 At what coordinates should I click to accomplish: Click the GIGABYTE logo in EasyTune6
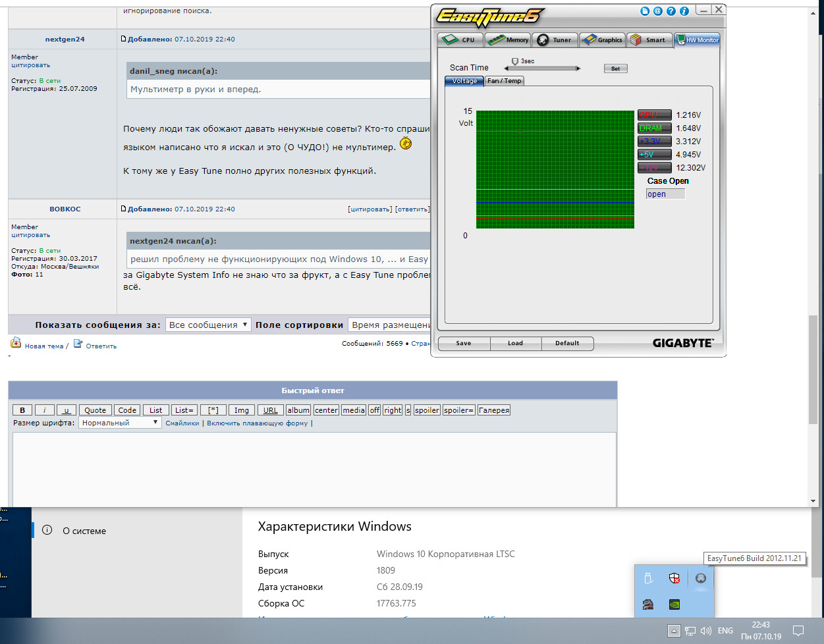682,343
